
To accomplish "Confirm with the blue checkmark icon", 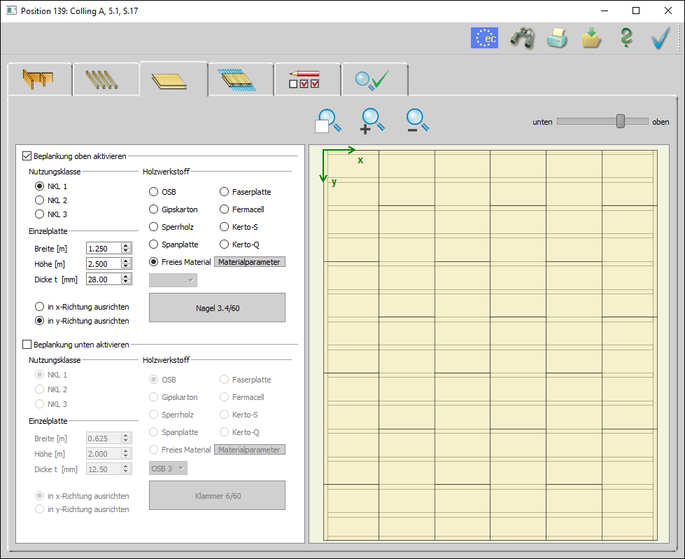I will coord(660,38).
